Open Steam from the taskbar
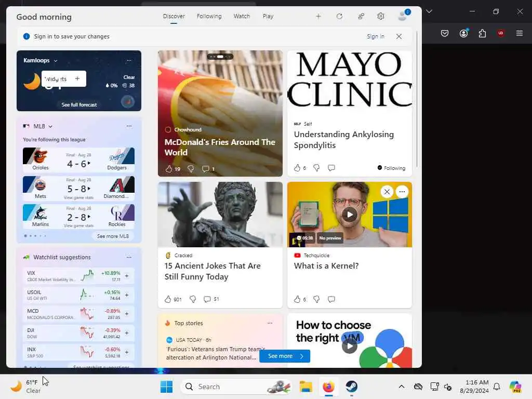Image resolution: width=532 pixels, height=399 pixels. click(x=352, y=387)
